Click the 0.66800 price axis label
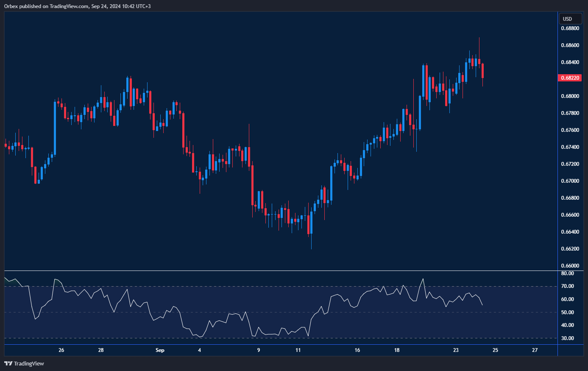The width and height of the screenshot is (588, 371). (570, 198)
